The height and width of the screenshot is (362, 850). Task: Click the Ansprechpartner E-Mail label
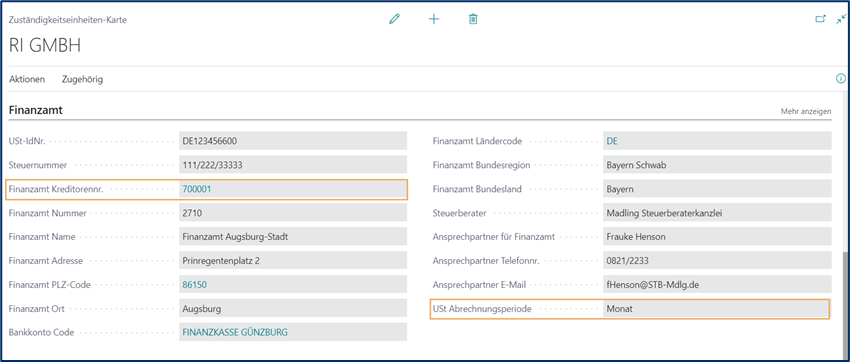(x=479, y=285)
